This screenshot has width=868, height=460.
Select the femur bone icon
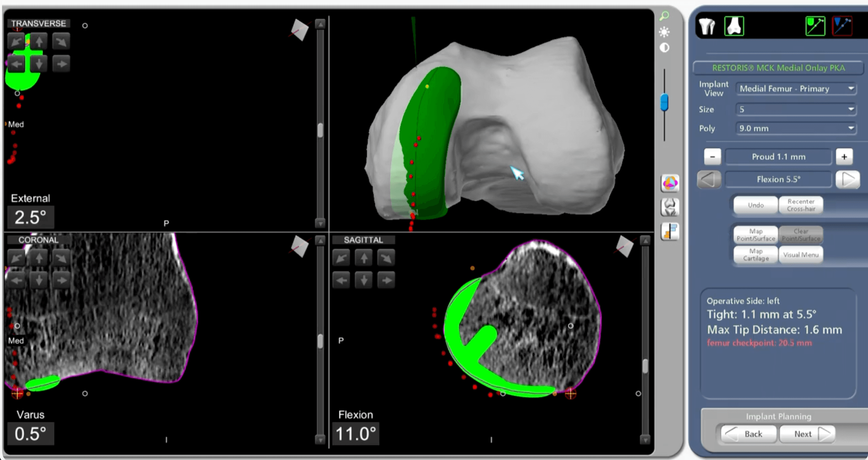click(734, 26)
